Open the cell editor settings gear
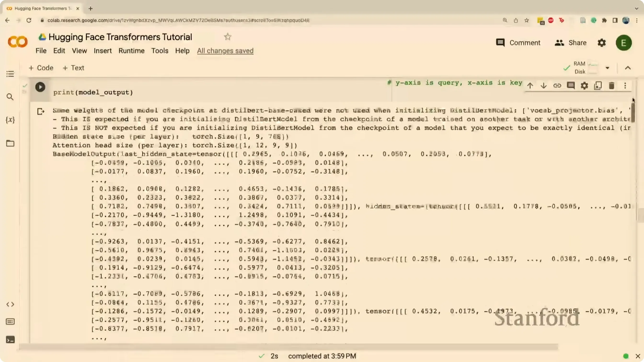Screen dimensions: 644x362 (x=584, y=86)
